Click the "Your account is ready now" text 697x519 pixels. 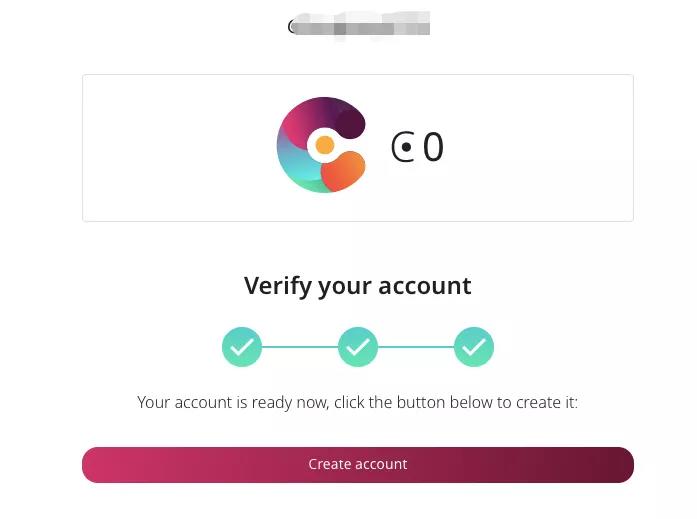point(357,403)
